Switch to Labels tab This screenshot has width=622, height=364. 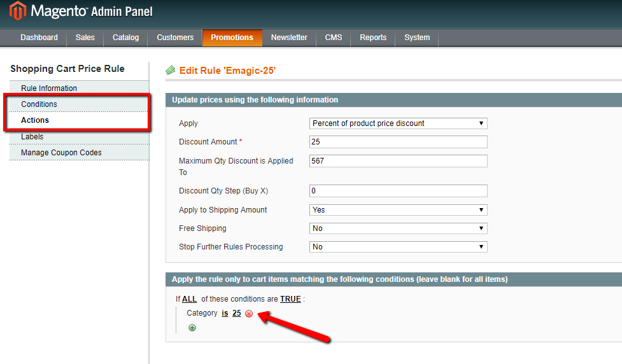[80, 136]
